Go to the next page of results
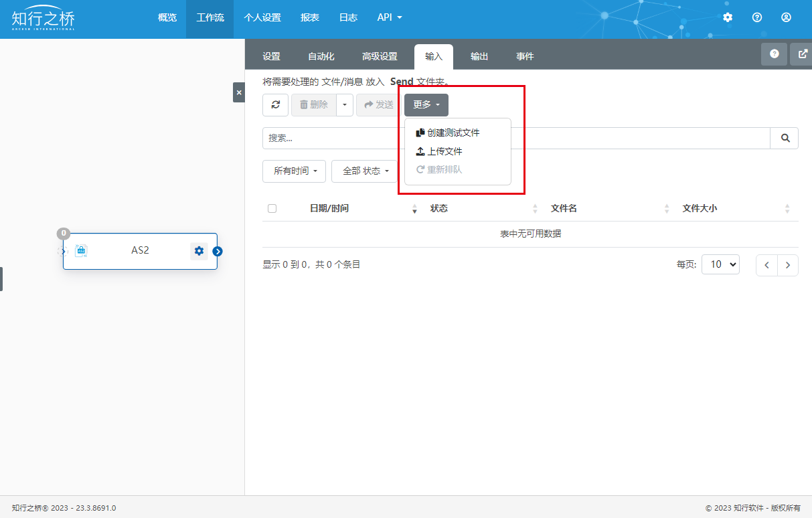 pyautogui.click(x=788, y=265)
